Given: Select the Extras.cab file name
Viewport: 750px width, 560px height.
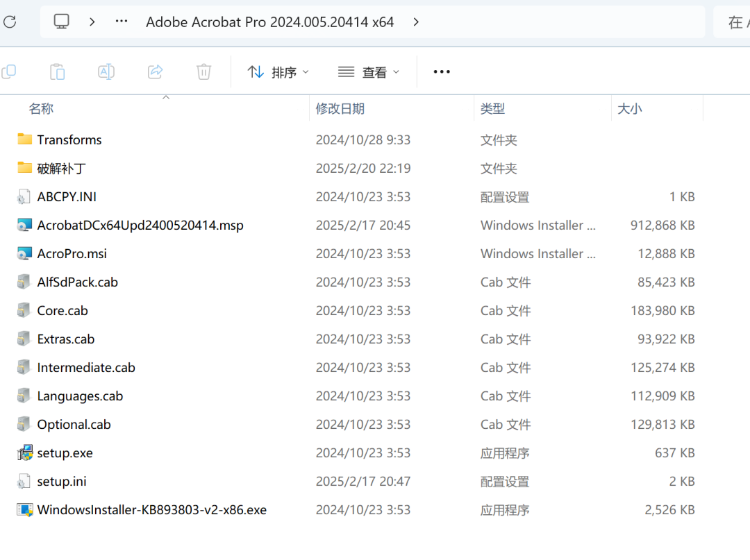Looking at the screenshot, I should tap(66, 339).
